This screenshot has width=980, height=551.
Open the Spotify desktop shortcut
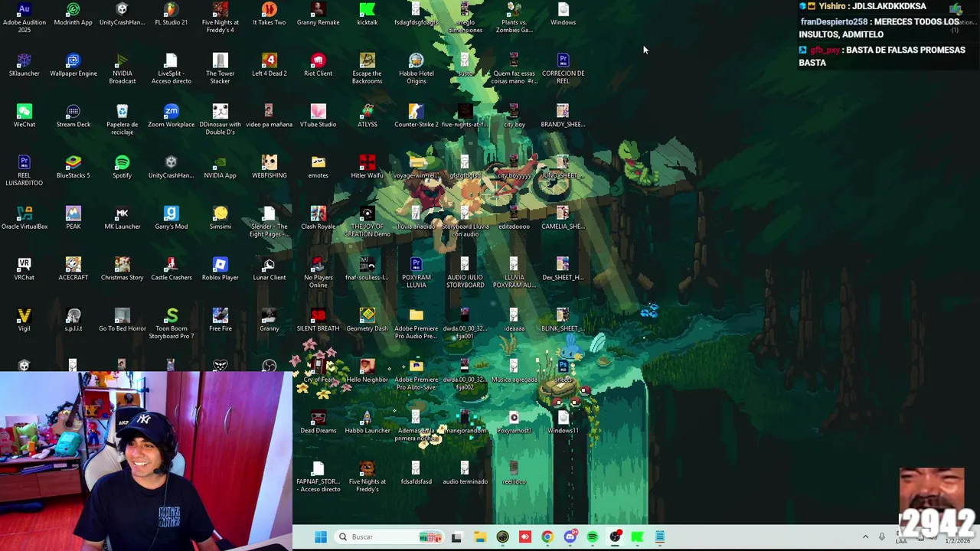(122, 168)
